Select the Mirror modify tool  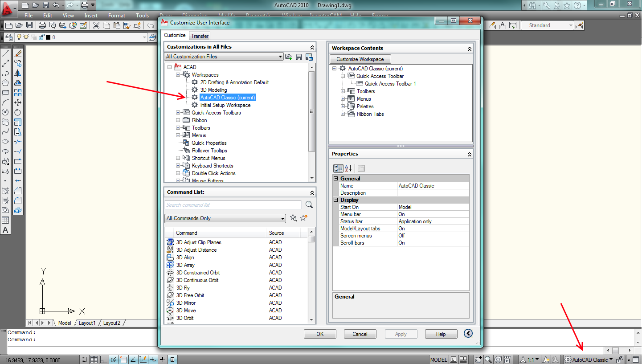(18, 73)
